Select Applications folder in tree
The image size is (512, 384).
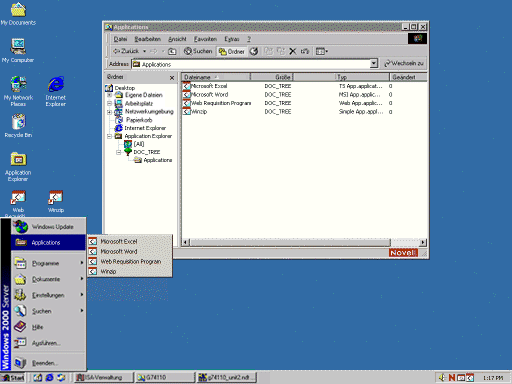pyautogui.click(x=158, y=160)
